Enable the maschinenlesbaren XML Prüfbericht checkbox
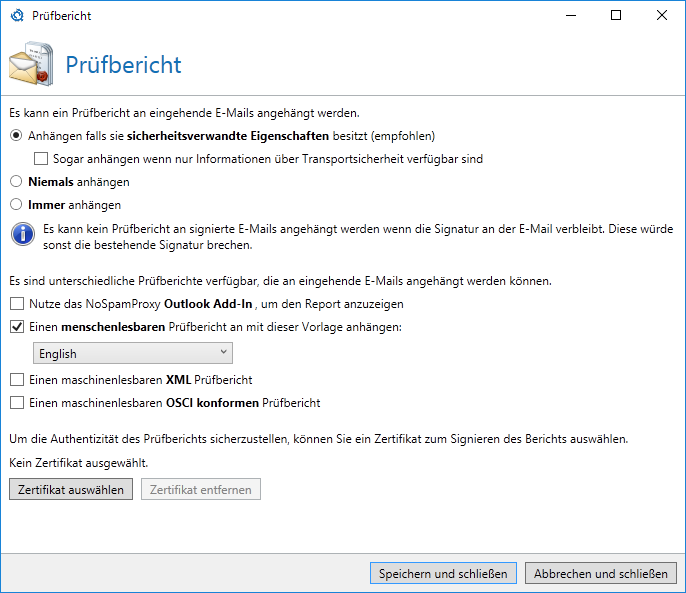This screenshot has width=686, height=593. (17, 379)
